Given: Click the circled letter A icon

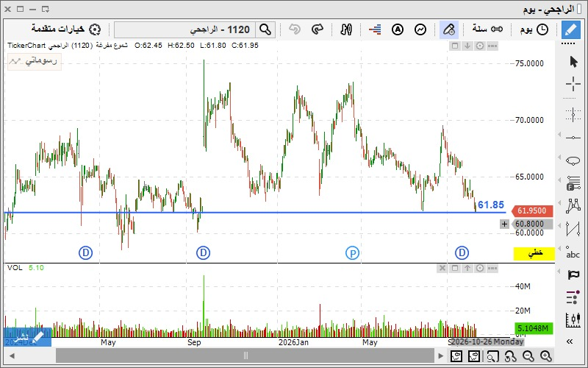Looking at the screenshot, I should (x=398, y=29).
